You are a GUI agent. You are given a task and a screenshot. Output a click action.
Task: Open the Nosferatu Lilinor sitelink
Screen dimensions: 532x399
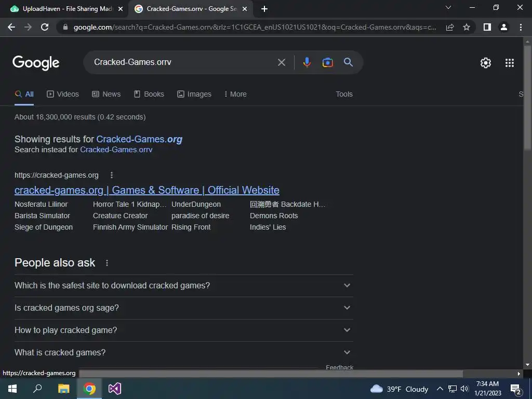[x=41, y=204]
